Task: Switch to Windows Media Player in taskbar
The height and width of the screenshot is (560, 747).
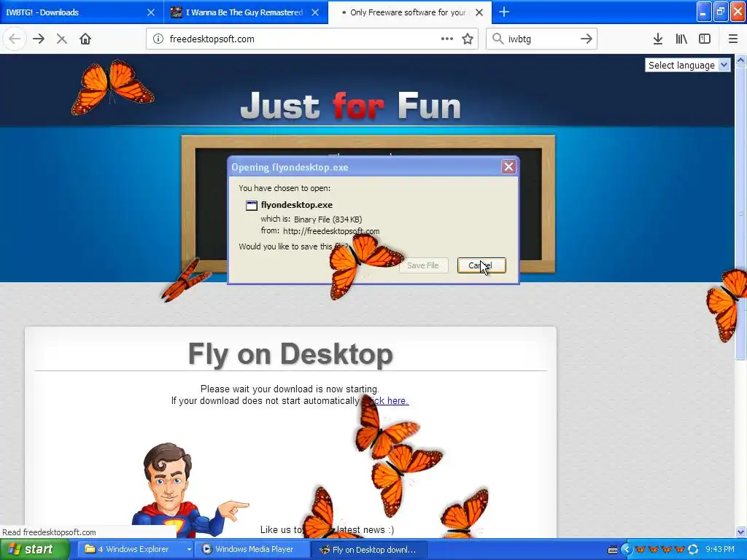Action: pos(253,549)
